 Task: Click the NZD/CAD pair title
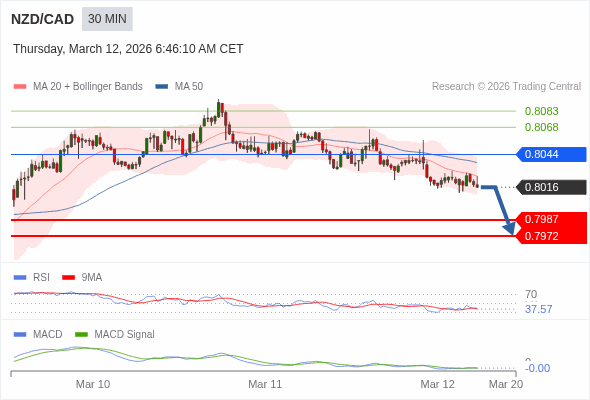43,19
